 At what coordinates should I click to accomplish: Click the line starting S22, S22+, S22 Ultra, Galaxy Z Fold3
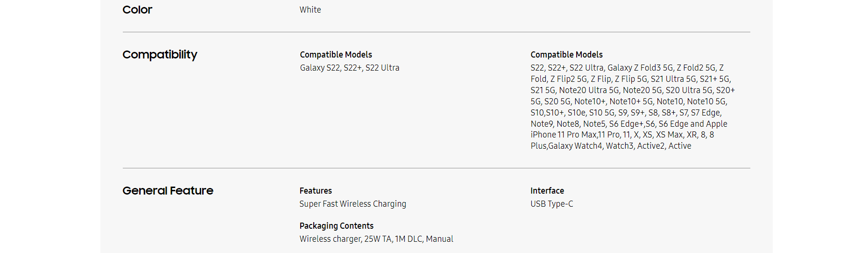[x=627, y=68]
